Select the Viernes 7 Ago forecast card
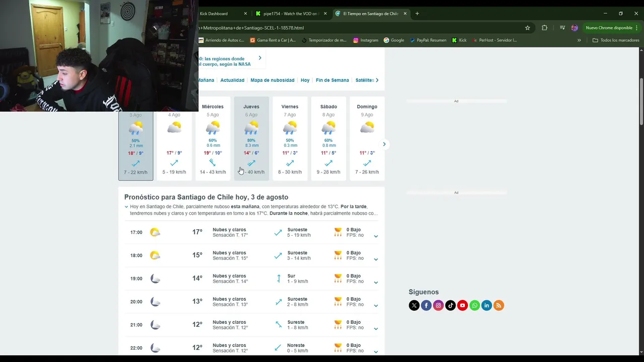Viewport: 644px width, 362px height. [x=290, y=138]
